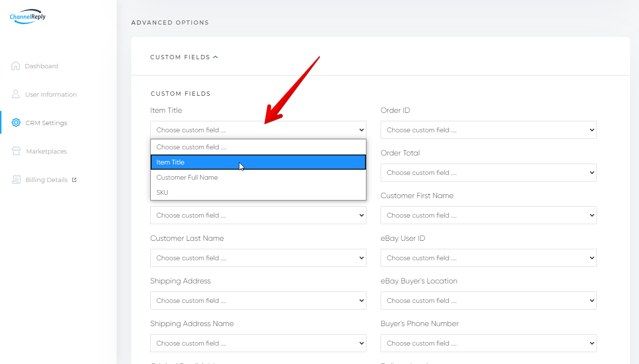639x364 pixels.
Task: Open the Marketplaces section
Action: coord(46,151)
